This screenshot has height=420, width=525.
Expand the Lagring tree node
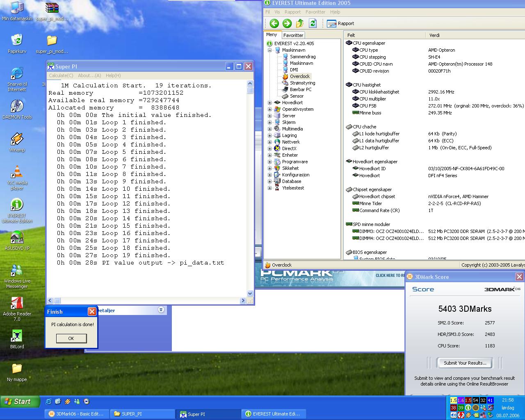click(270, 135)
